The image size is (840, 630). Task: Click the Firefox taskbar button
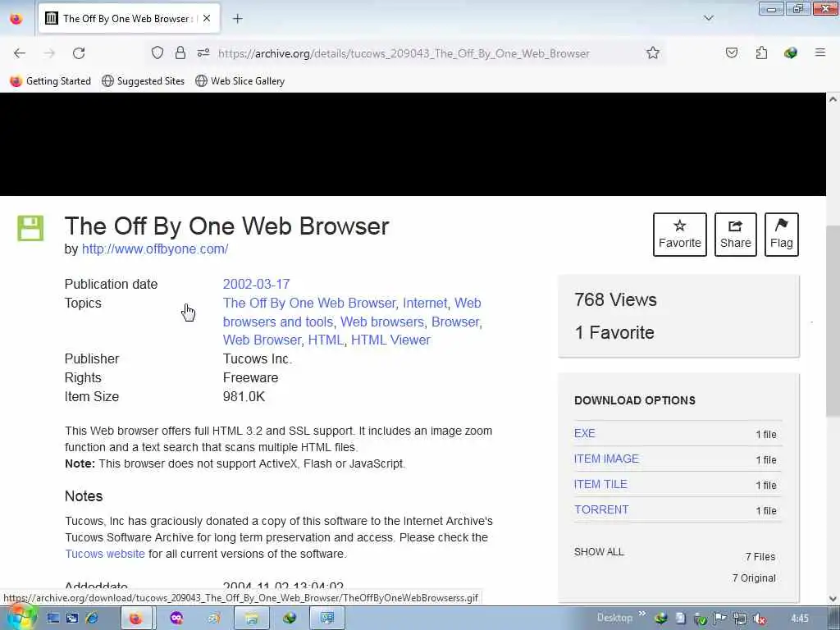[136, 619]
